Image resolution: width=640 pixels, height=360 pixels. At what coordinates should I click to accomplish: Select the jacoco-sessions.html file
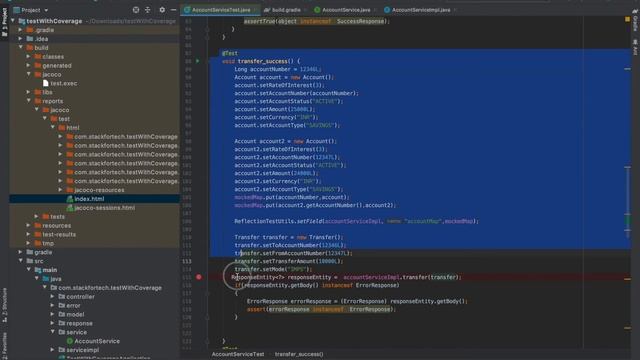[100, 208]
